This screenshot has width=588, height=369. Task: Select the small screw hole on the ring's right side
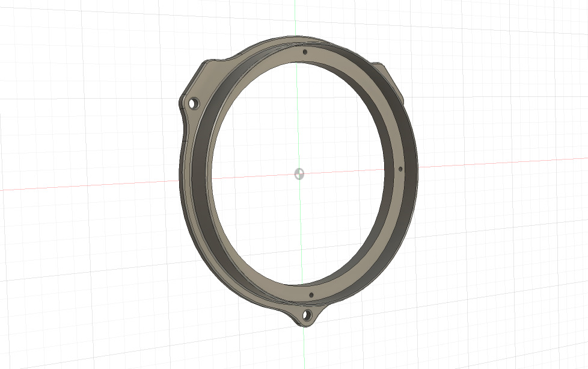point(400,169)
